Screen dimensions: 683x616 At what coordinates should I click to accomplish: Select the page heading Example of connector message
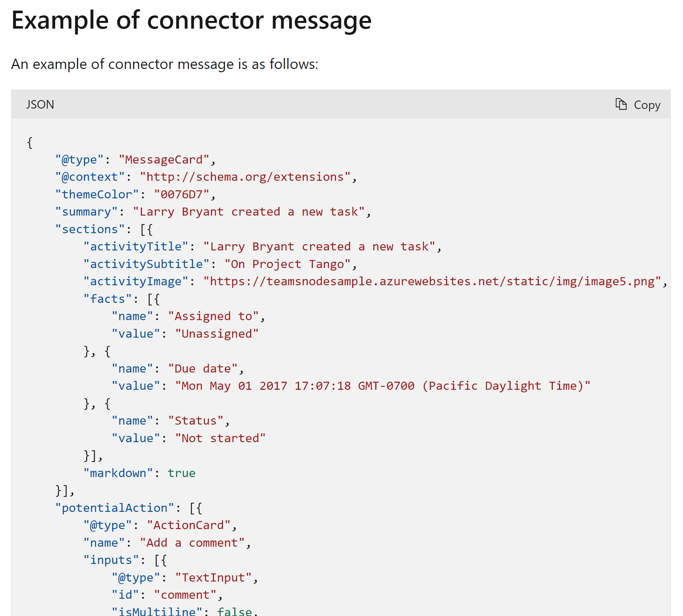click(191, 20)
